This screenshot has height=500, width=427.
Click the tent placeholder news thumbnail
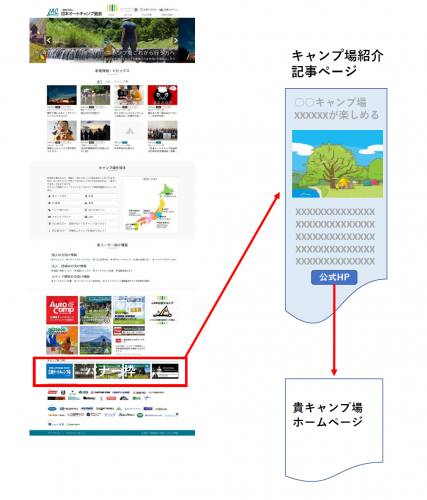tap(129, 130)
